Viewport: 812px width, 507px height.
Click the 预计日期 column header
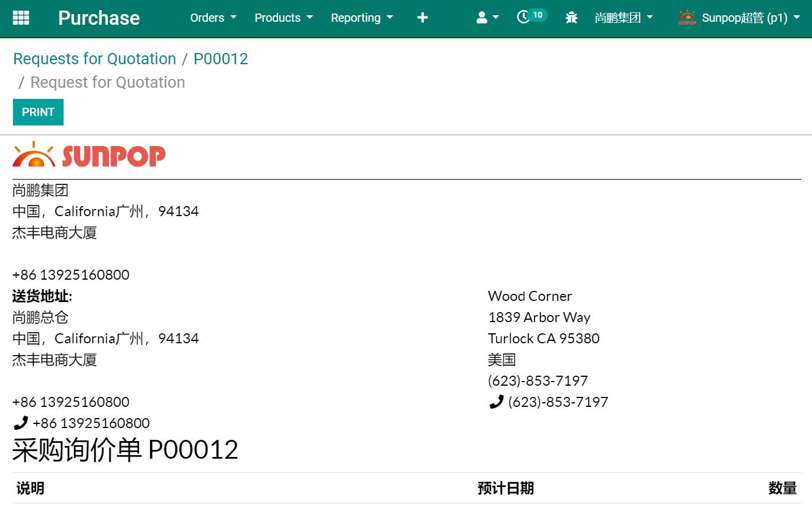click(506, 488)
